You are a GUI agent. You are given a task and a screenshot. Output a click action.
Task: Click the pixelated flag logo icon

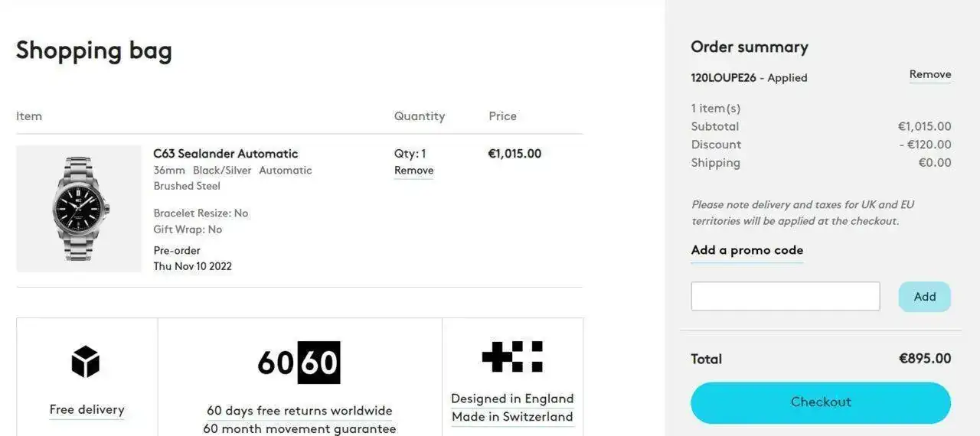coord(512,356)
